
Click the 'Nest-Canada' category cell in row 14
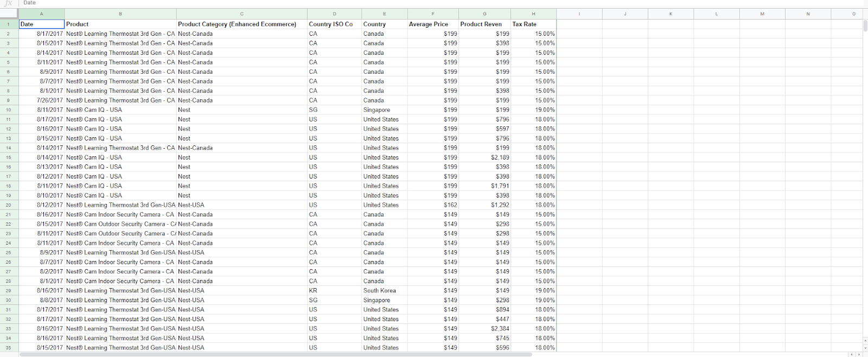tap(242, 148)
